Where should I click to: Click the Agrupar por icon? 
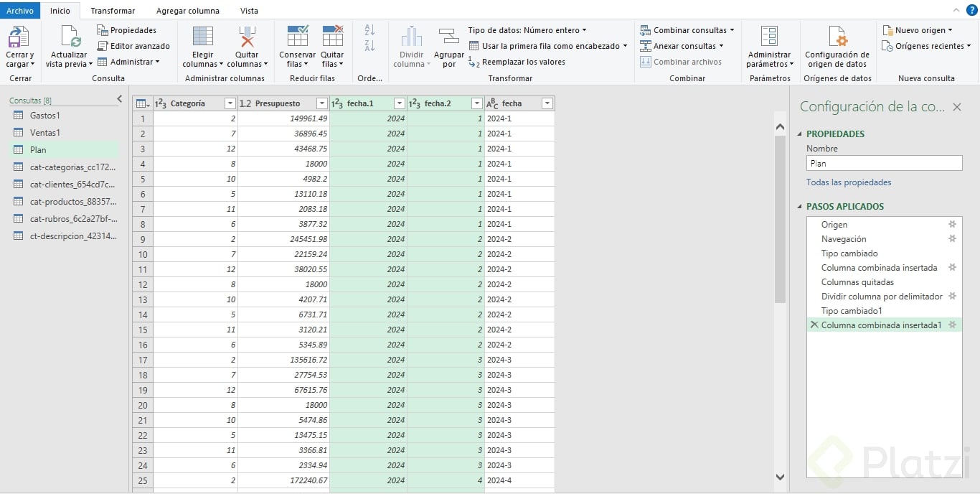449,37
